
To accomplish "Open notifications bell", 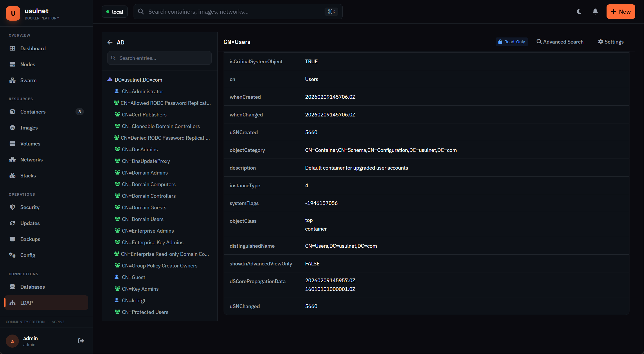I will tap(595, 11).
